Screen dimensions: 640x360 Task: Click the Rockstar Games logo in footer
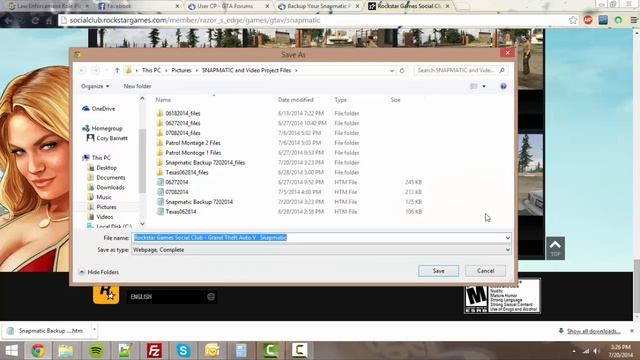(106, 293)
